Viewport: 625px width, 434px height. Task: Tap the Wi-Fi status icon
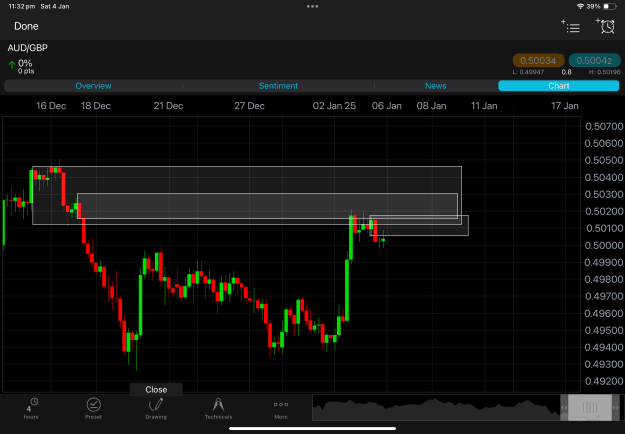[x=580, y=6]
